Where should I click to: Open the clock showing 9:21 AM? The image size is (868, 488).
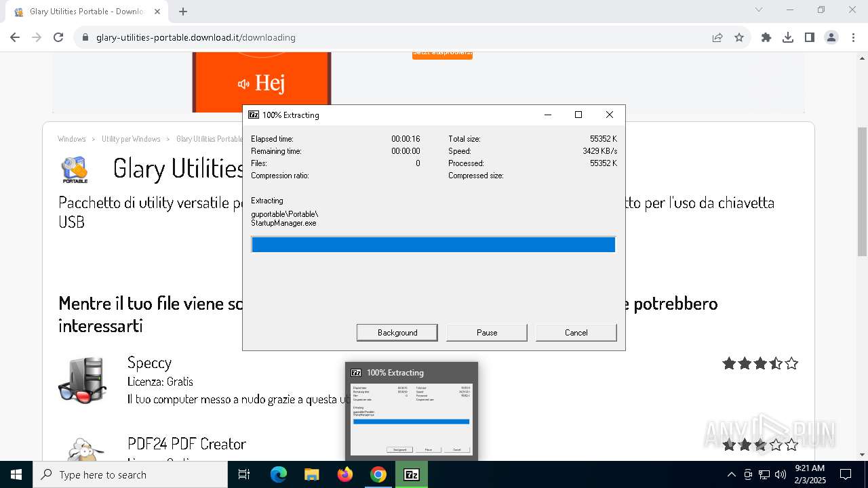[810, 474]
